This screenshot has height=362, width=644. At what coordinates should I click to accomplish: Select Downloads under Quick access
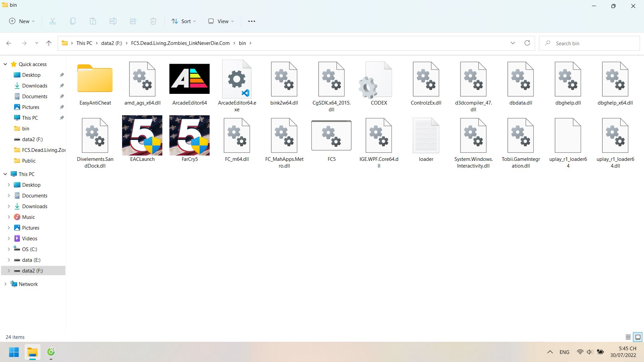coord(35,85)
